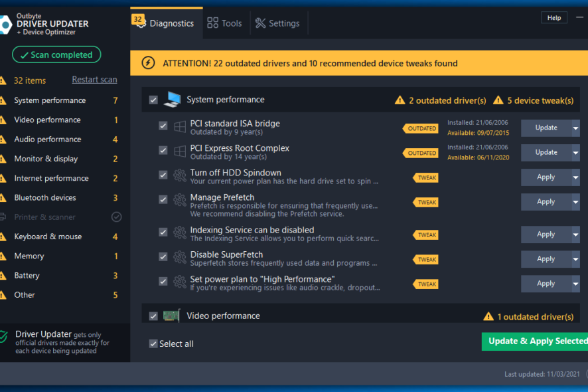Open Apply dropdown arrow for Indexing Service
588x392 pixels.
[575, 235]
